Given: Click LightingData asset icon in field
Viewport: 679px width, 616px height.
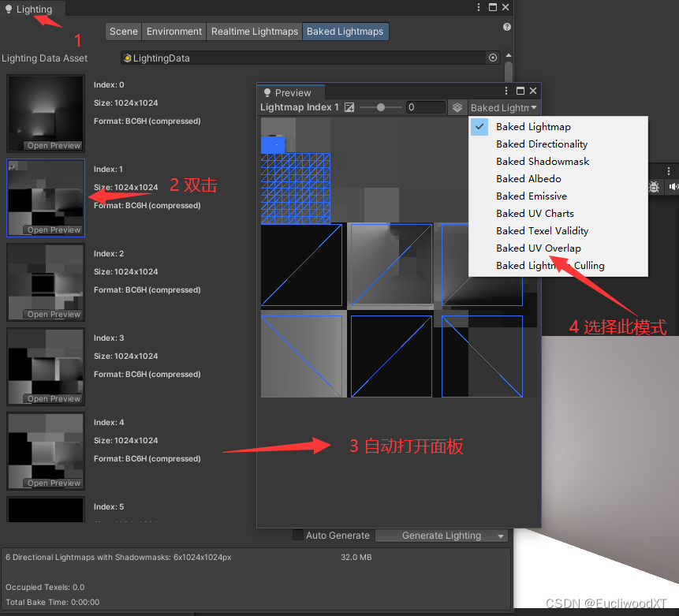Looking at the screenshot, I should [127, 58].
